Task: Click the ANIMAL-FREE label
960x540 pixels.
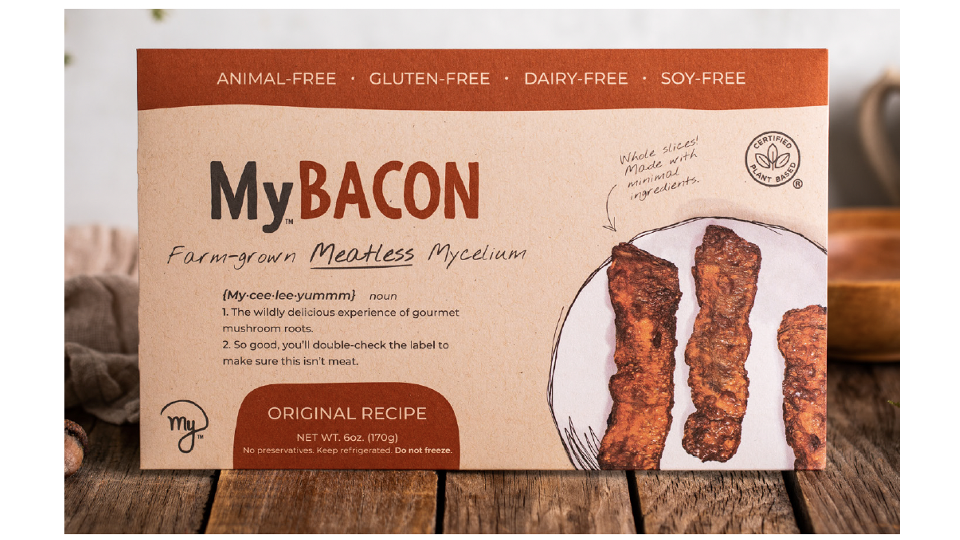Action: pyautogui.click(x=276, y=79)
